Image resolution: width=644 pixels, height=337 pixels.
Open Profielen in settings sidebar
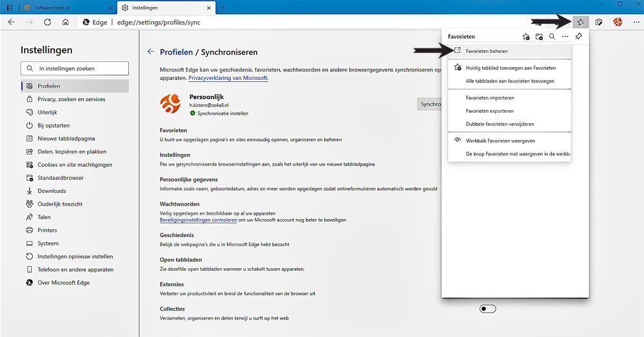75,86
